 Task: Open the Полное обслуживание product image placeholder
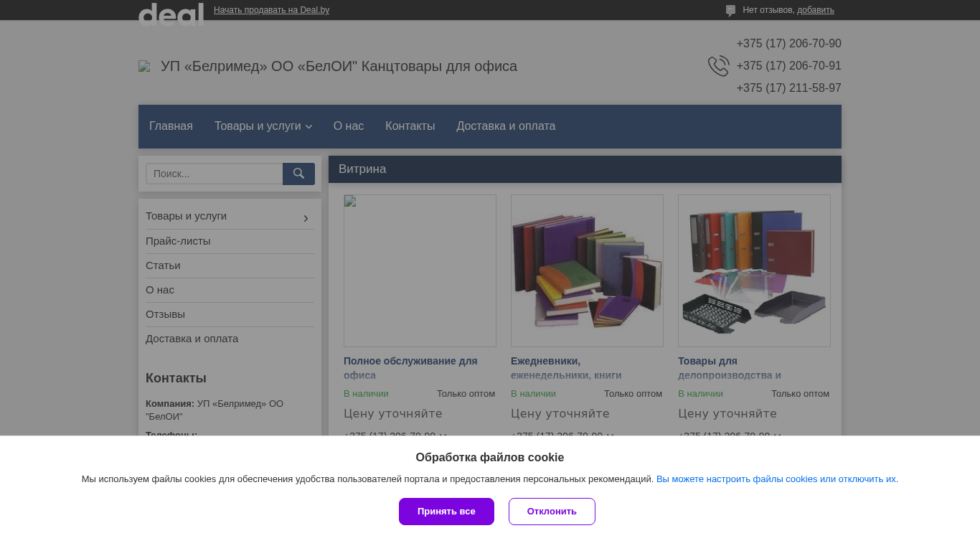420,270
